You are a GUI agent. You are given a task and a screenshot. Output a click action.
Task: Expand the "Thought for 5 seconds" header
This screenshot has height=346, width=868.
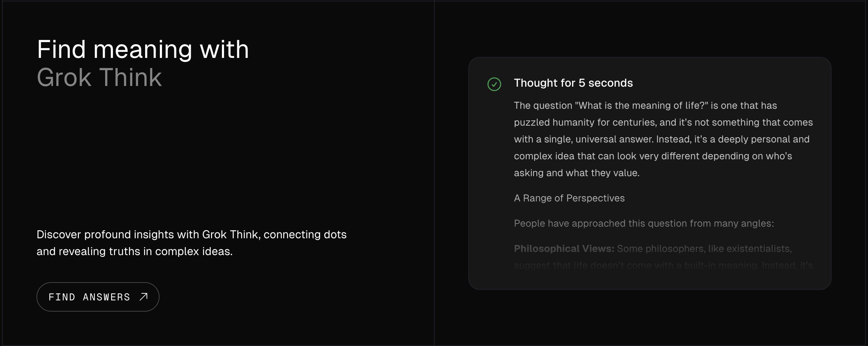coord(573,83)
